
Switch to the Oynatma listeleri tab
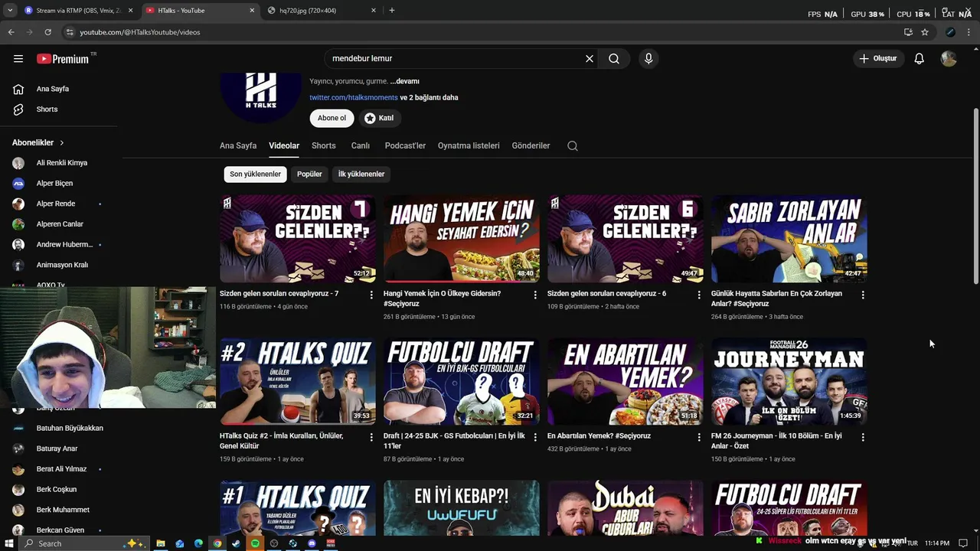pos(469,145)
